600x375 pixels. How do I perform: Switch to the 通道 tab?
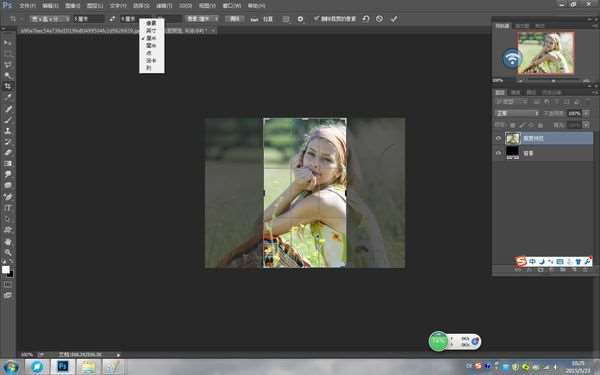[x=515, y=92]
